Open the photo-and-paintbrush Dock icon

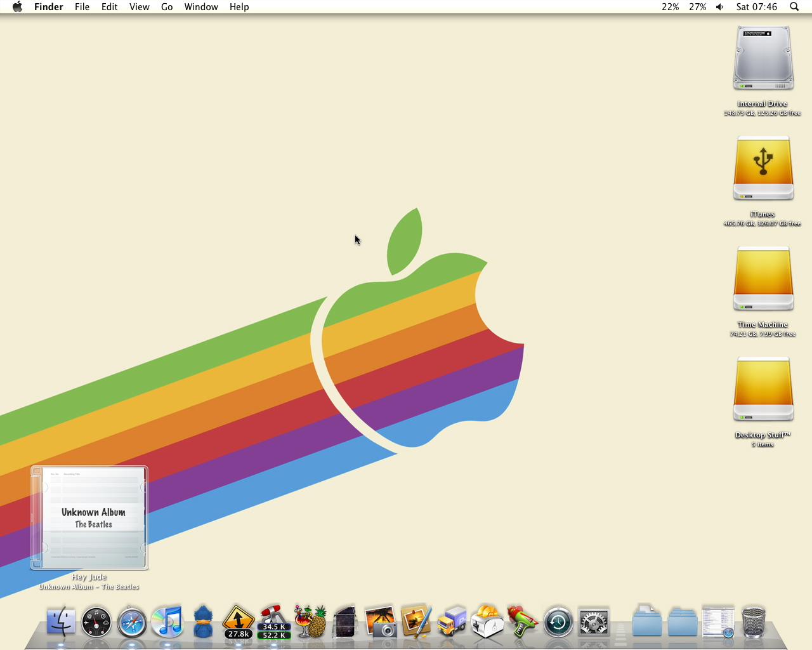click(416, 621)
